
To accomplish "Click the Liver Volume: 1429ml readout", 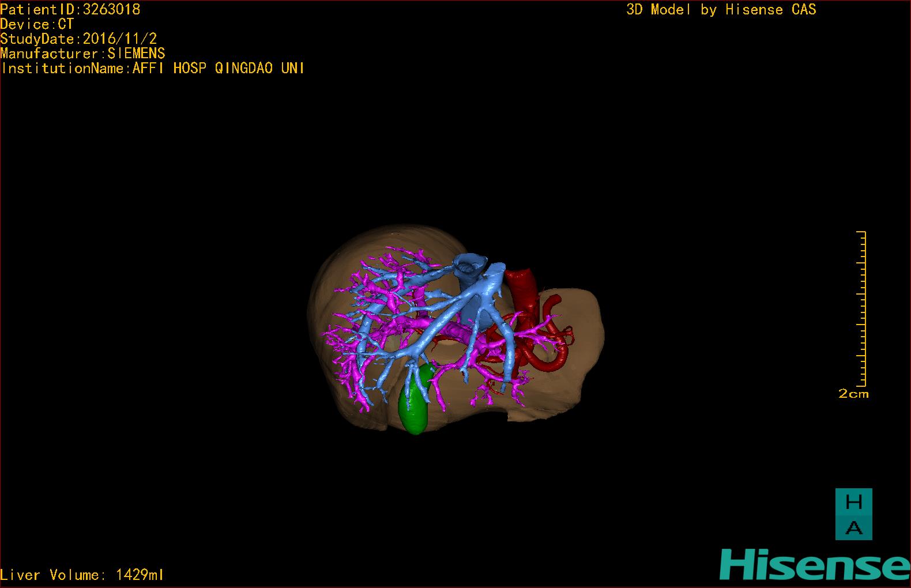I will (82, 575).
